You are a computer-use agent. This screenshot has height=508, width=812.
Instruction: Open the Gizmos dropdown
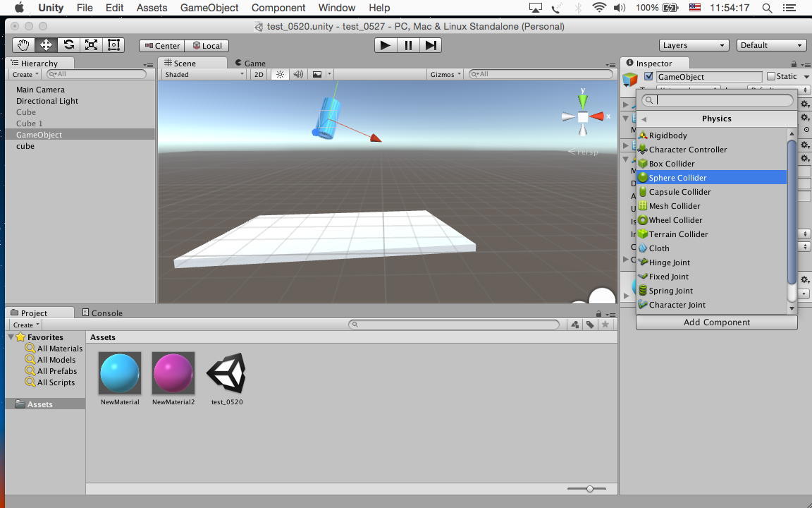coord(445,74)
